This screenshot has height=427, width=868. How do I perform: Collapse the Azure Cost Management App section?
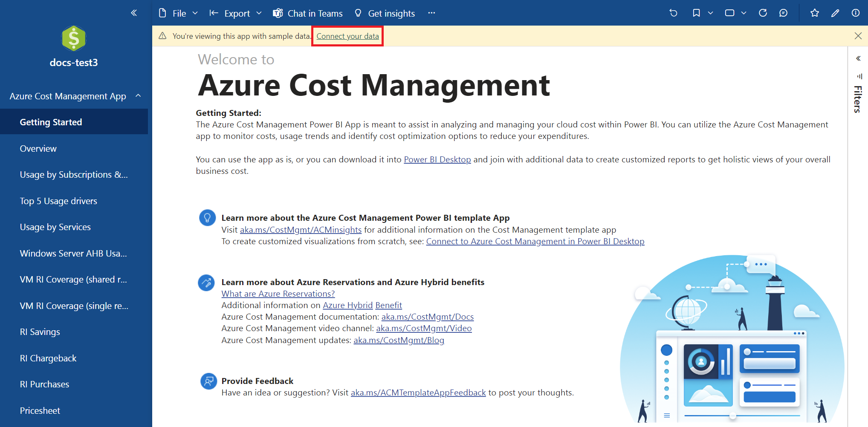click(x=138, y=96)
